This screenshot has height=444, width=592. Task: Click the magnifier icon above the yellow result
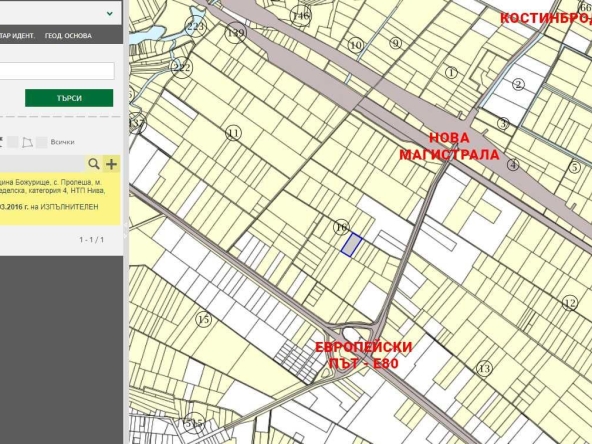pyautogui.click(x=94, y=164)
